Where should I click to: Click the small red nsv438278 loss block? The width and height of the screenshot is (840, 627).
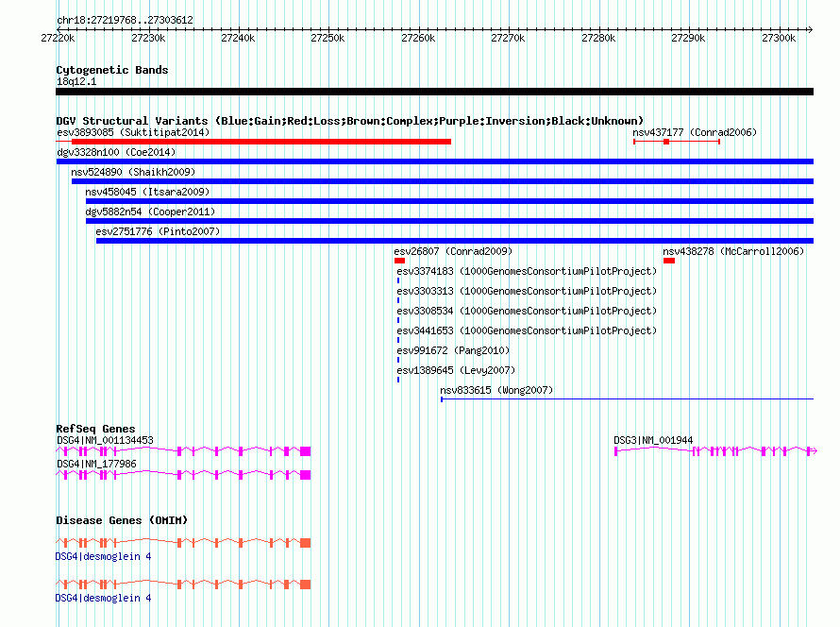669,261
